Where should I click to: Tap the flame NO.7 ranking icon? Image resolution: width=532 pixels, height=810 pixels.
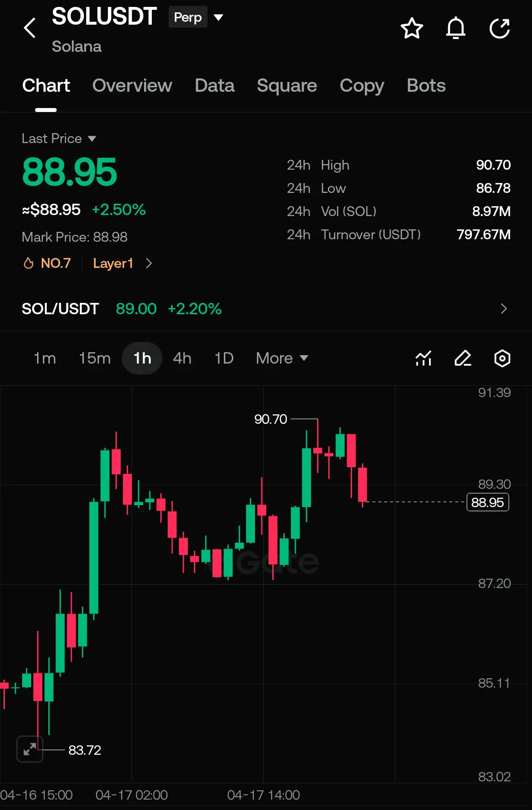[x=29, y=263]
